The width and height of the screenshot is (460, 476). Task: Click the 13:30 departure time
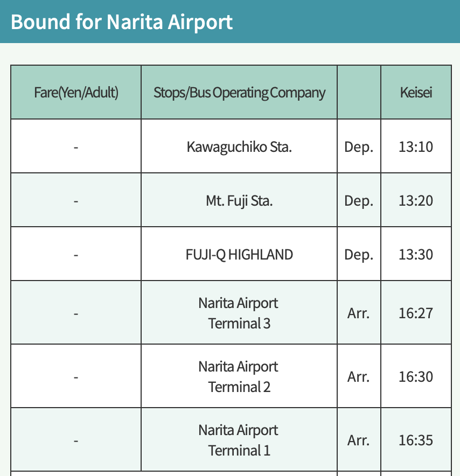[416, 254]
